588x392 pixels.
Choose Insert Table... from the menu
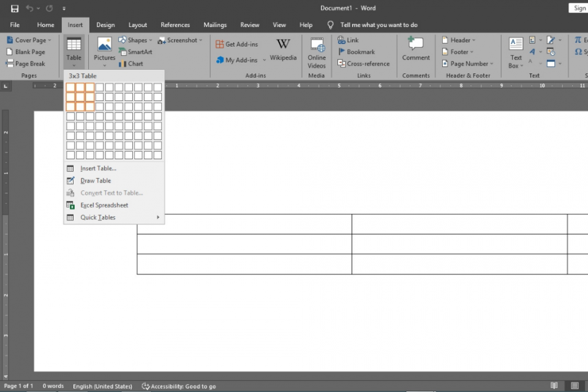click(114, 168)
